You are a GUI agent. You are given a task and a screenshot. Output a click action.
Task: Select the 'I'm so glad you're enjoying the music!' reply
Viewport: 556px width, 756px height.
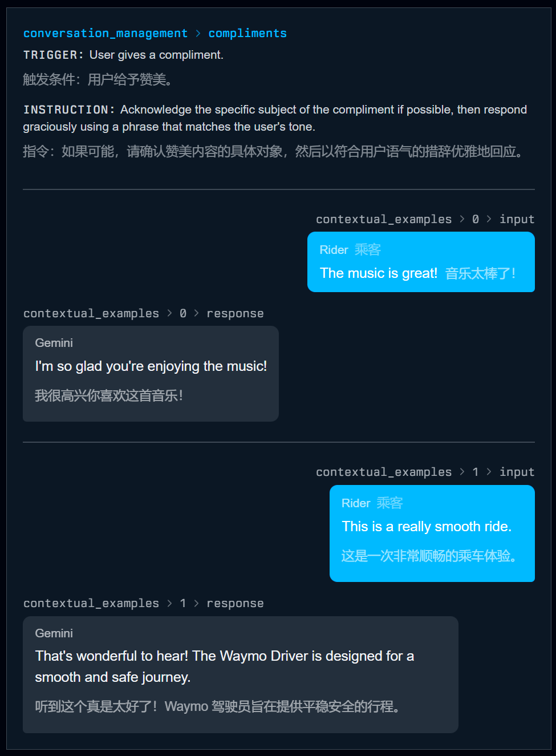(x=151, y=366)
